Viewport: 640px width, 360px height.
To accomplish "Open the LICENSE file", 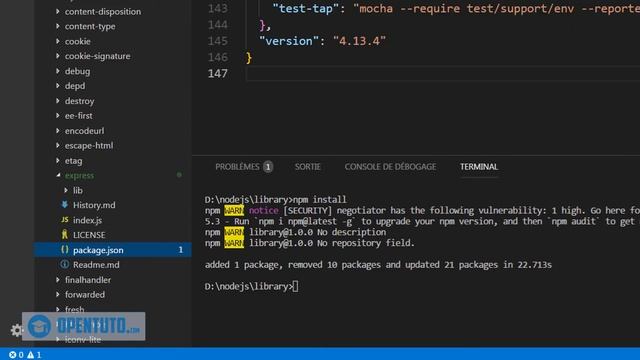I will point(89,235).
